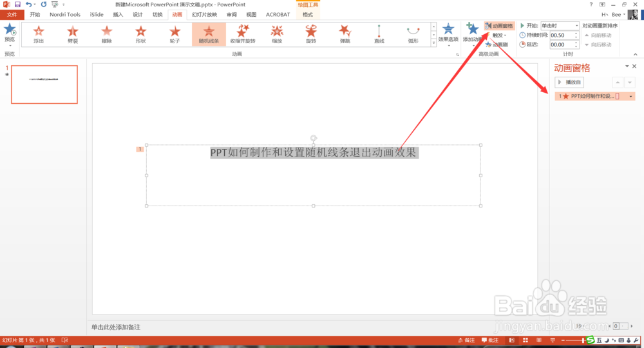Screen dimensions: 644x348
Task: Apply the 直线 line motion path
Action: tap(379, 34)
